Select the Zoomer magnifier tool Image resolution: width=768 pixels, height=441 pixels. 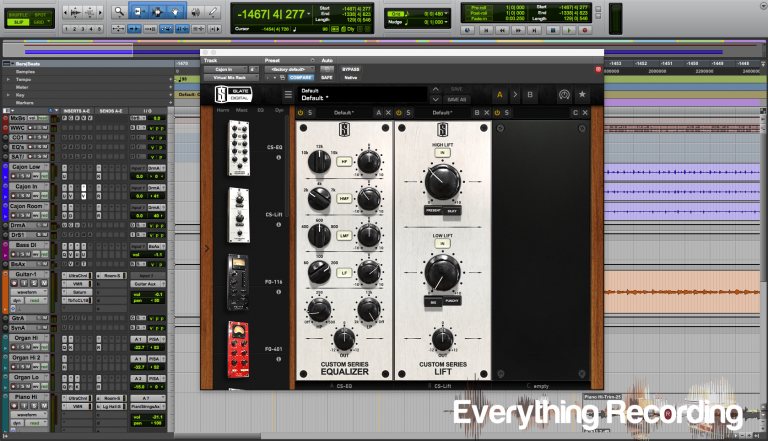point(119,11)
